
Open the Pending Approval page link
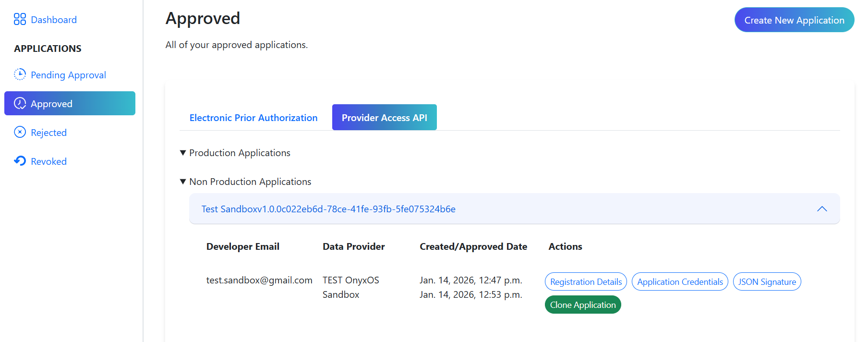coord(68,75)
